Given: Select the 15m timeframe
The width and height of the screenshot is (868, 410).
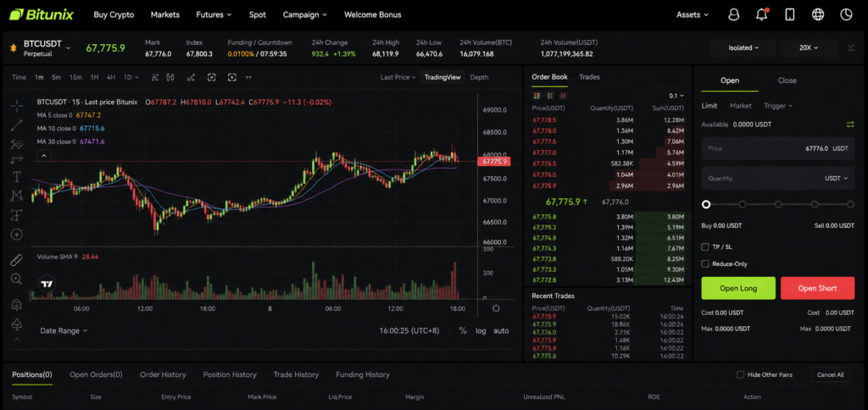Looking at the screenshot, I should [x=75, y=77].
